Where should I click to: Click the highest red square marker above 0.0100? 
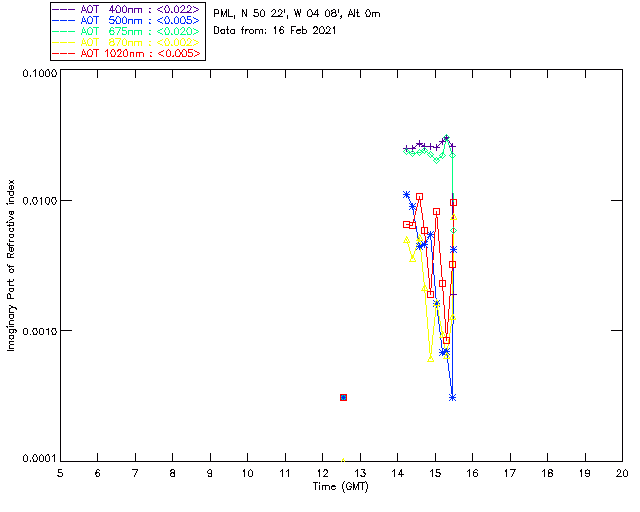click(x=419, y=197)
